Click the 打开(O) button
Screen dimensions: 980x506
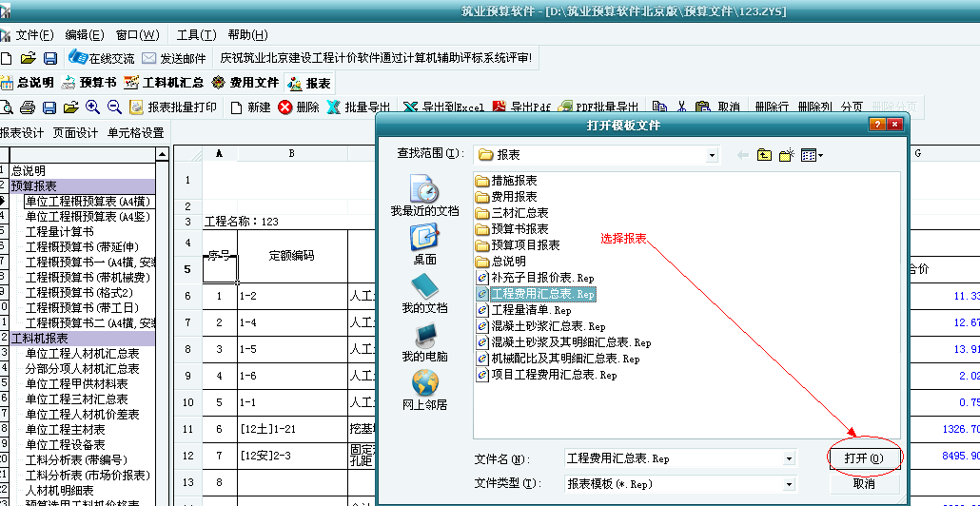click(864, 458)
